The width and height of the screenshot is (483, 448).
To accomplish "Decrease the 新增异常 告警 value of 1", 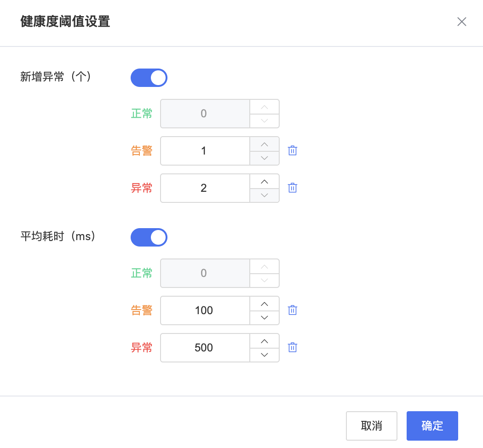I will tap(264, 158).
